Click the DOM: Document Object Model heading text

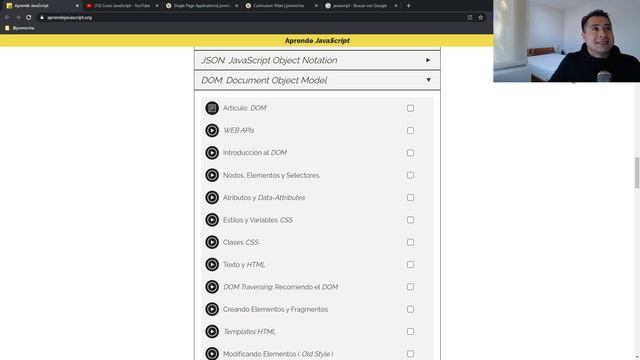coord(264,80)
